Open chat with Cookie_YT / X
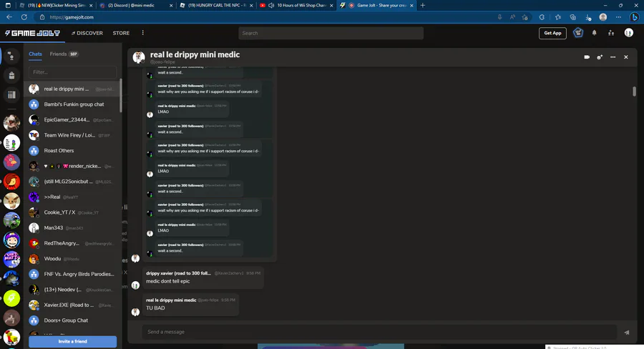The height and width of the screenshot is (349, 644). [72, 212]
